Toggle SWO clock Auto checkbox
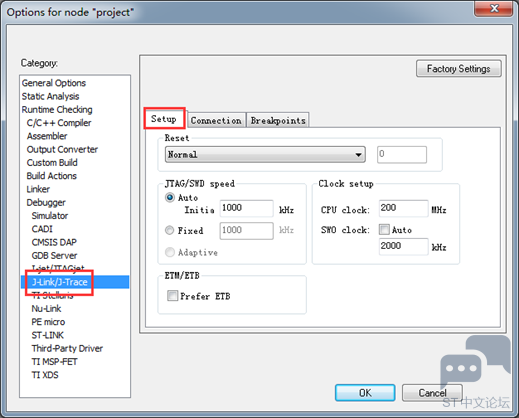519x418 pixels. pyautogui.click(x=384, y=229)
